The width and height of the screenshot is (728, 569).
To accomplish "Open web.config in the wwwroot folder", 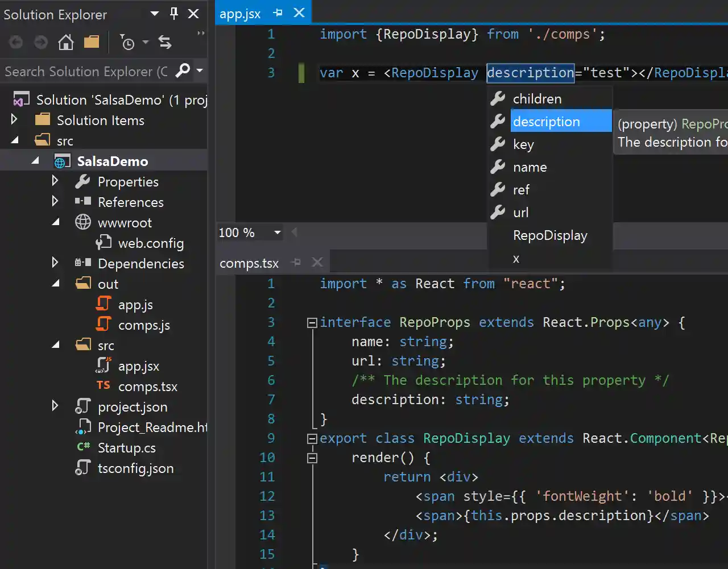I will (x=151, y=243).
